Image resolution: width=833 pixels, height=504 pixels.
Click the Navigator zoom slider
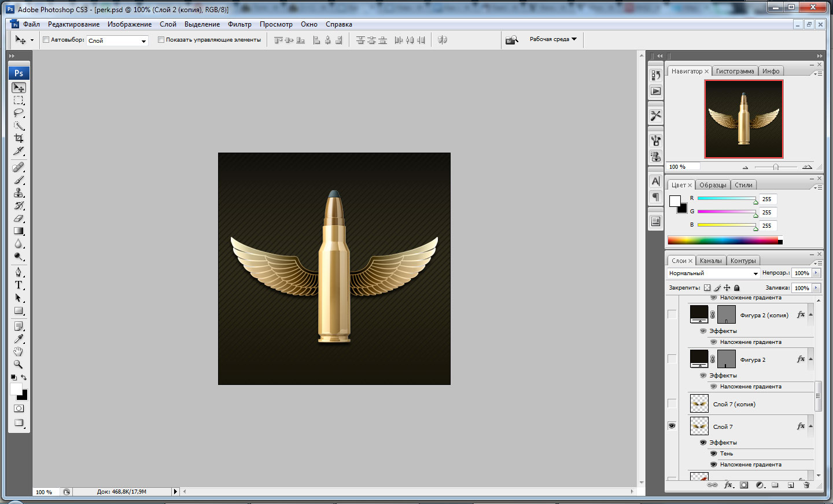tap(776, 167)
